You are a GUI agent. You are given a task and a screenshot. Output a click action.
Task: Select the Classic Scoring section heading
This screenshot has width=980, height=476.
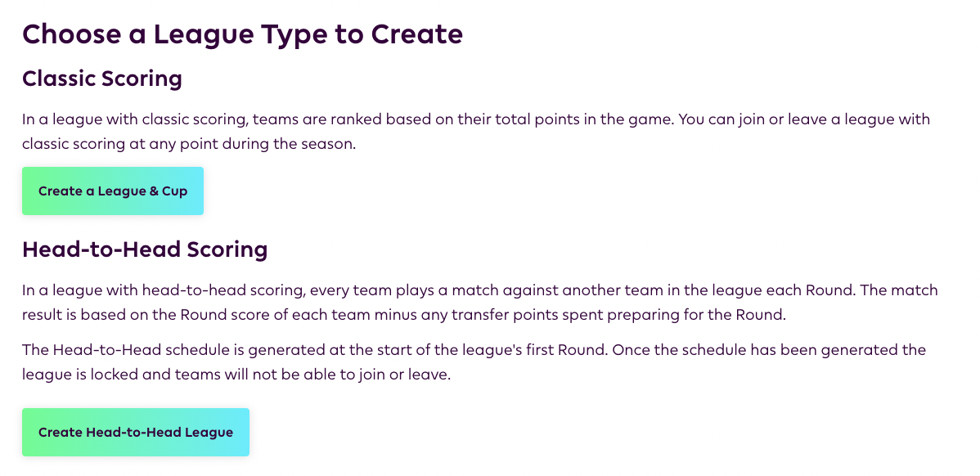pyautogui.click(x=102, y=79)
